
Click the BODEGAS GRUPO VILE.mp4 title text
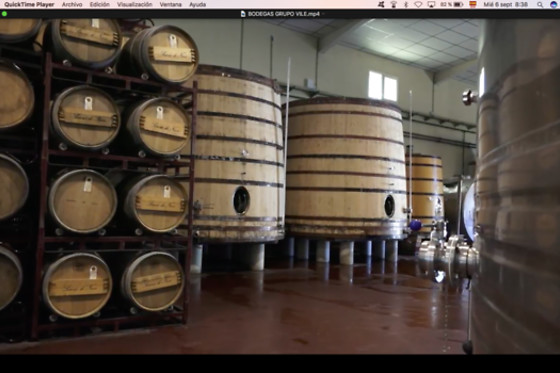(284, 14)
